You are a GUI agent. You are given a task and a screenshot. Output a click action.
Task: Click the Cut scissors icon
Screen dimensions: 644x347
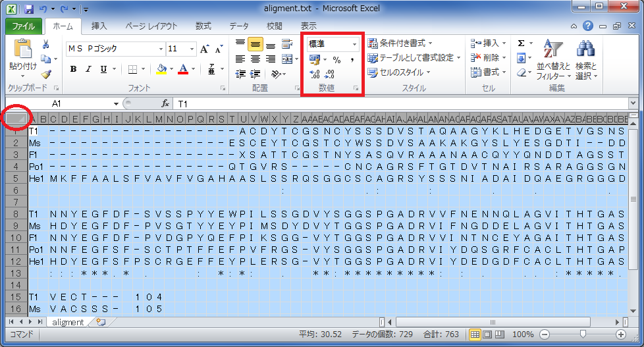pyautogui.click(x=46, y=45)
